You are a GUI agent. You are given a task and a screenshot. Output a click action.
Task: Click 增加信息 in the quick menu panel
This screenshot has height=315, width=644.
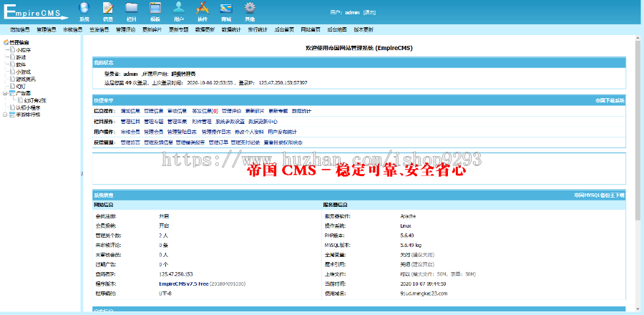(130, 111)
